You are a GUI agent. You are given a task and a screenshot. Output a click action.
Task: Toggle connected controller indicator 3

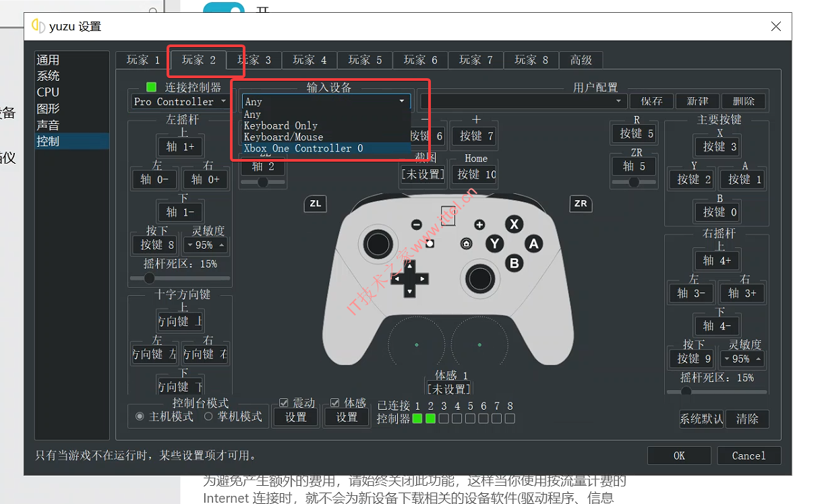point(444,418)
